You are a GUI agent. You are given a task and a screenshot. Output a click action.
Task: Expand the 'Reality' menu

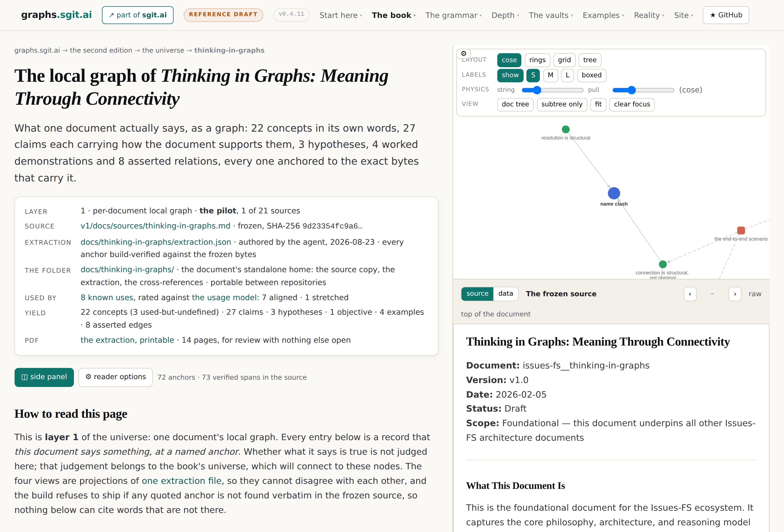(x=649, y=15)
